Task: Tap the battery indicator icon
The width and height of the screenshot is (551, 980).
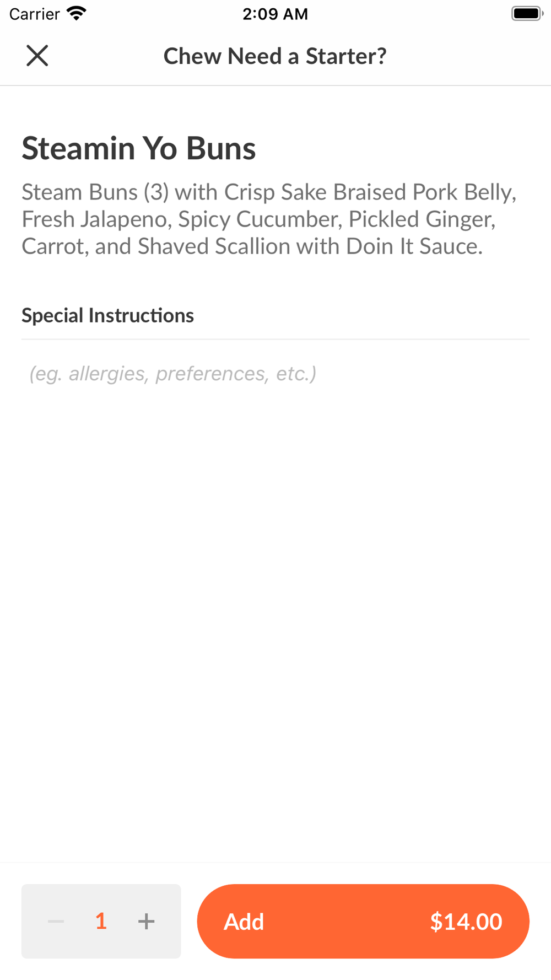Action: point(527,13)
